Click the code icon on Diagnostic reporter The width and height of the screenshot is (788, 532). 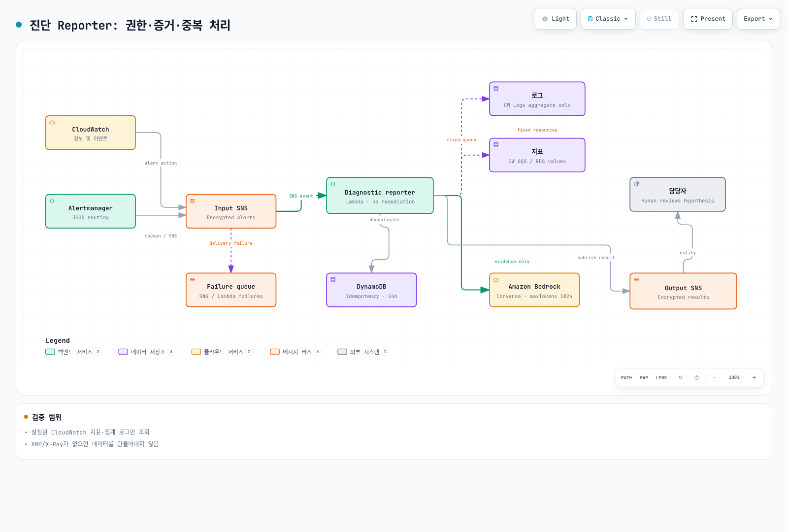333,184
